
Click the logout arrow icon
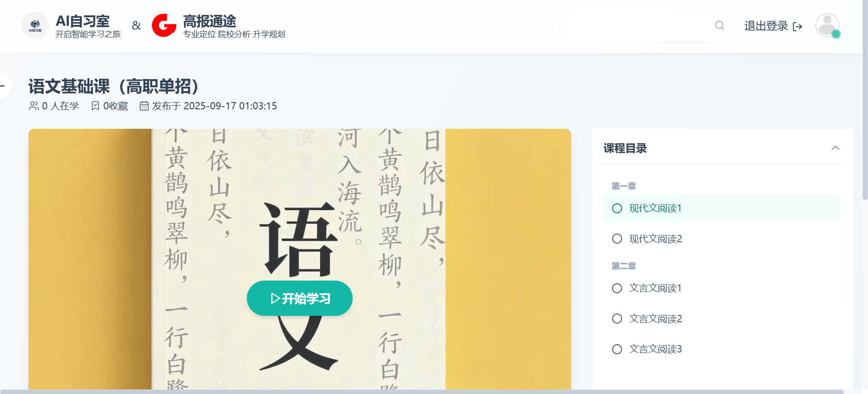(x=798, y=27)
